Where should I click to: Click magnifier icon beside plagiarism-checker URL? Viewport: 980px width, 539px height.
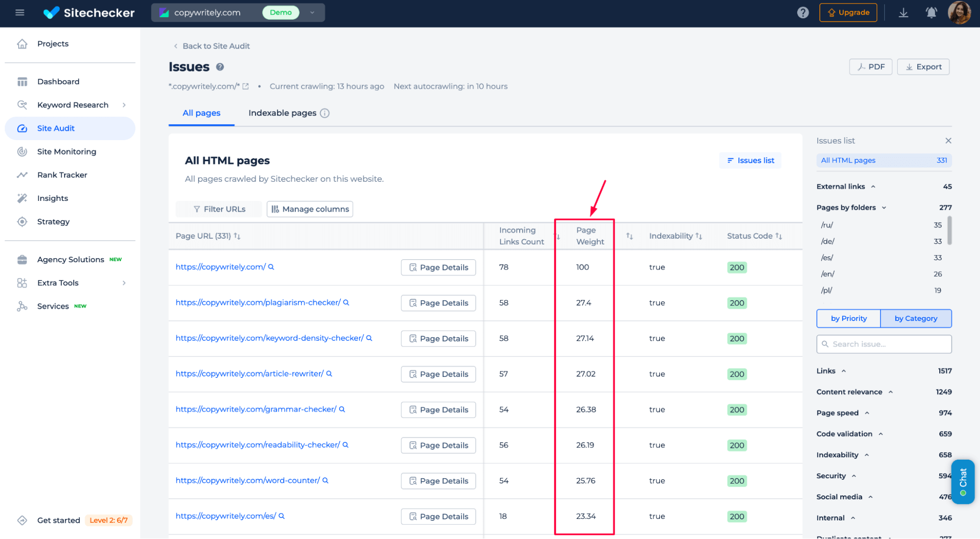coord(346,302)
